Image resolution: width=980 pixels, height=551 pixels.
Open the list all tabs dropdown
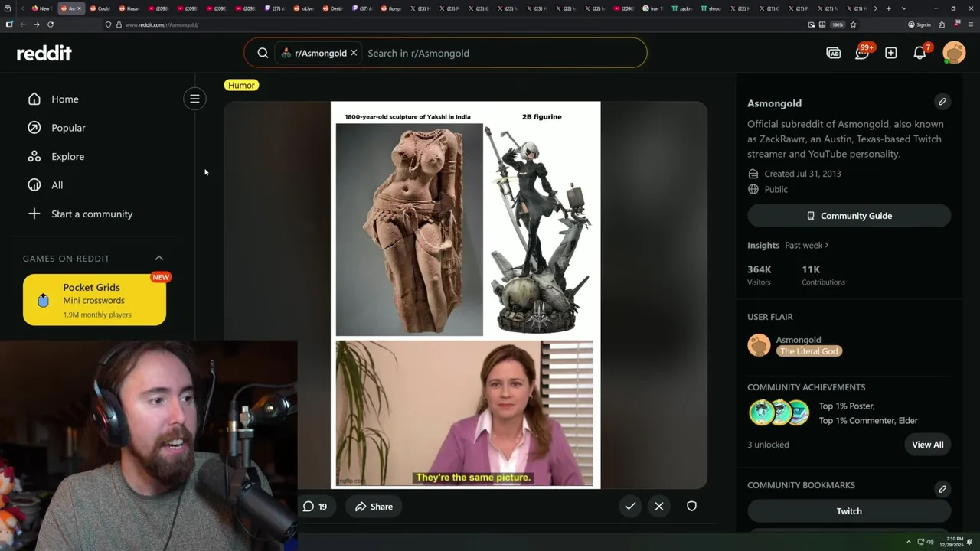coord(904,8)
